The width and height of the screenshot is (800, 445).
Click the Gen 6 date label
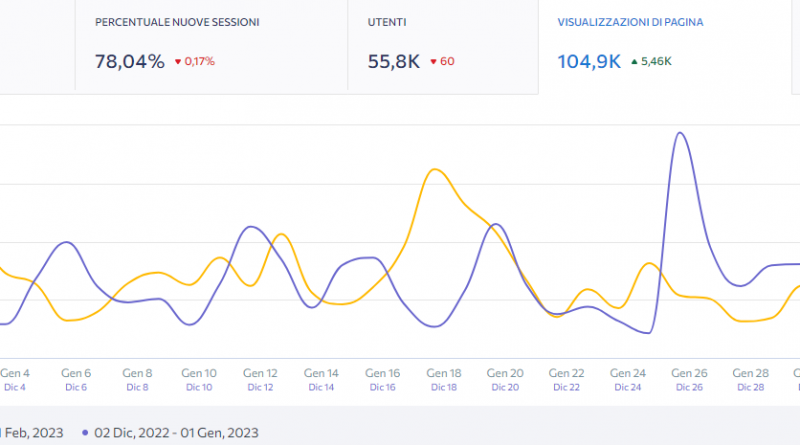76,372
